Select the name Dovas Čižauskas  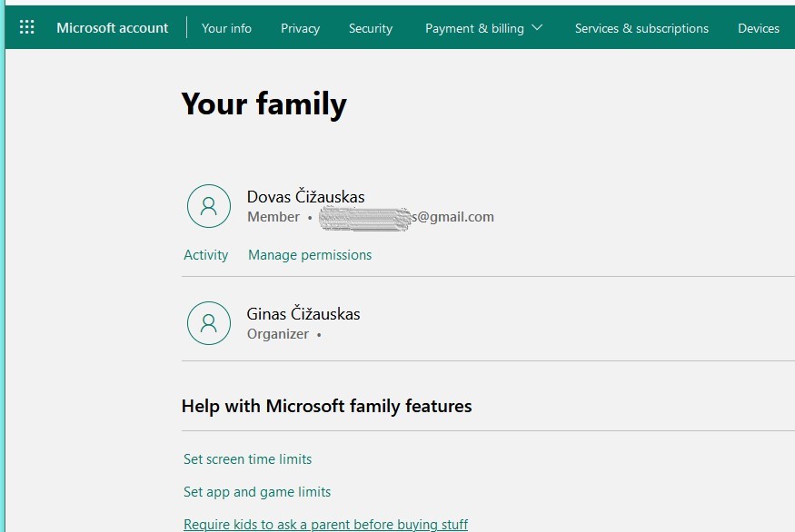pos(305,196)
